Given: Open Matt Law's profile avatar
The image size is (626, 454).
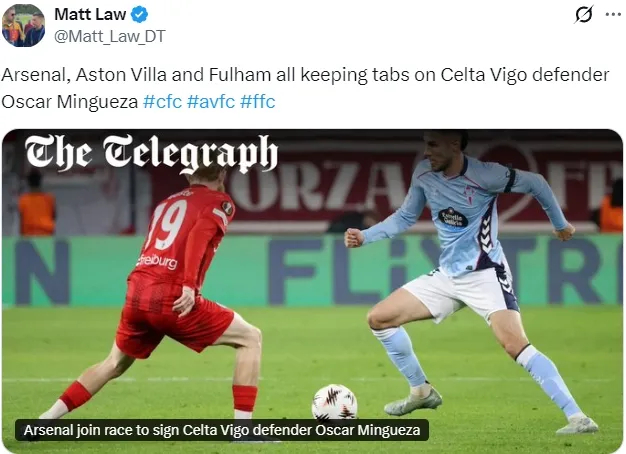Looking at the screenshot, I should pyautogui.click(x=23, y=26).
